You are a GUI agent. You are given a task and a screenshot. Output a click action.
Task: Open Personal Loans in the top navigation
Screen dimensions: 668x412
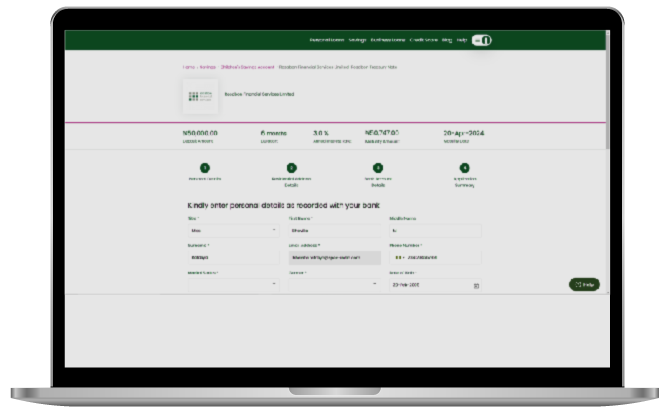click(326, 40)
